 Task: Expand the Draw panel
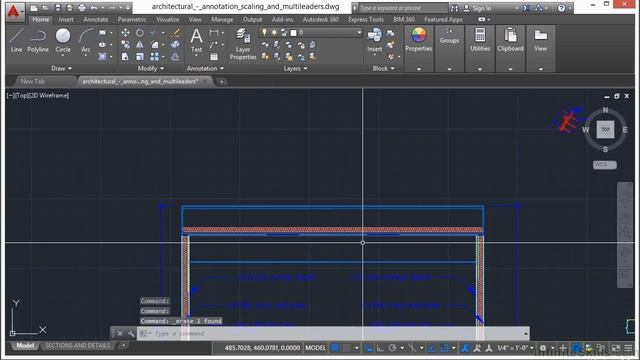pyautogui.click(x=61, y=69)
